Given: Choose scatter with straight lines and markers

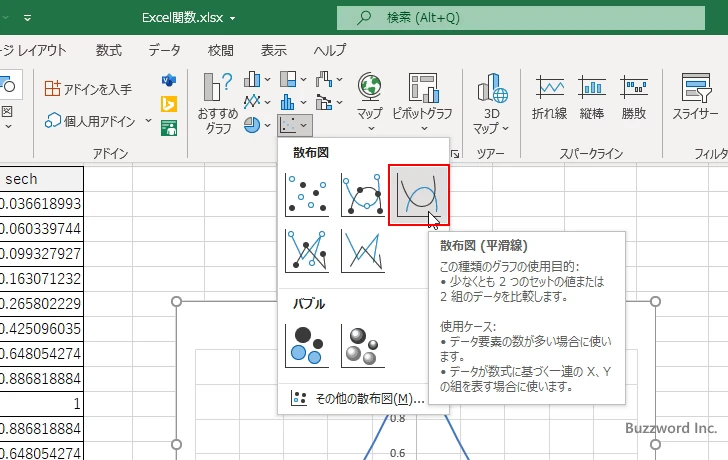Looking at the screenshot, I should 307,251.
